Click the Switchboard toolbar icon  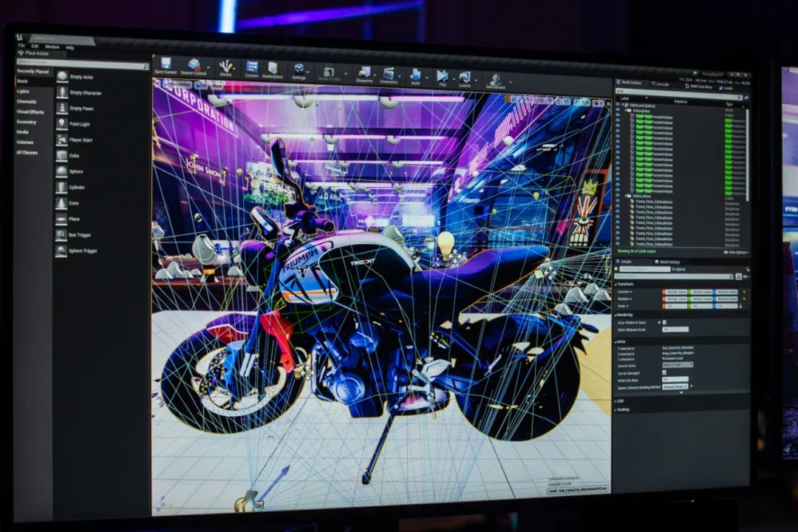(494, 79)
